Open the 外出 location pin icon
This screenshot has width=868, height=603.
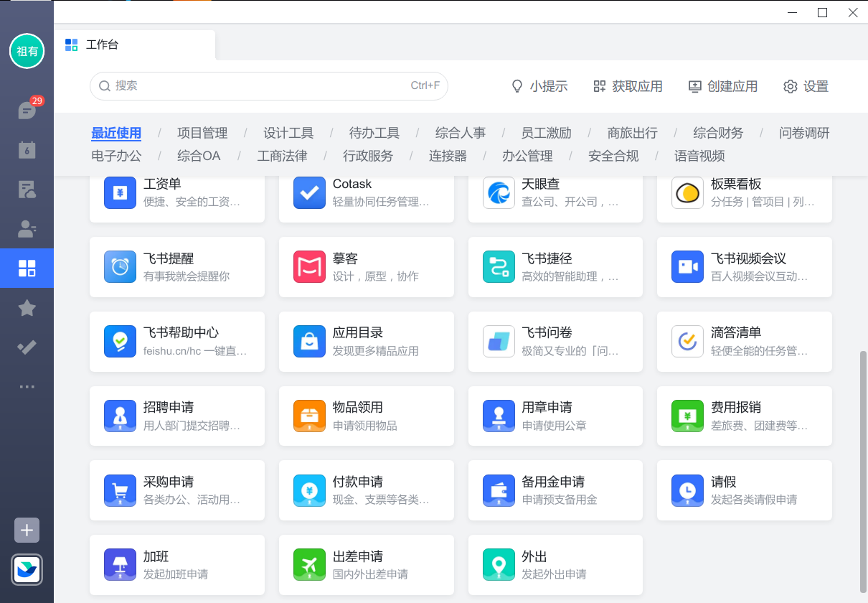click(499, 565)
